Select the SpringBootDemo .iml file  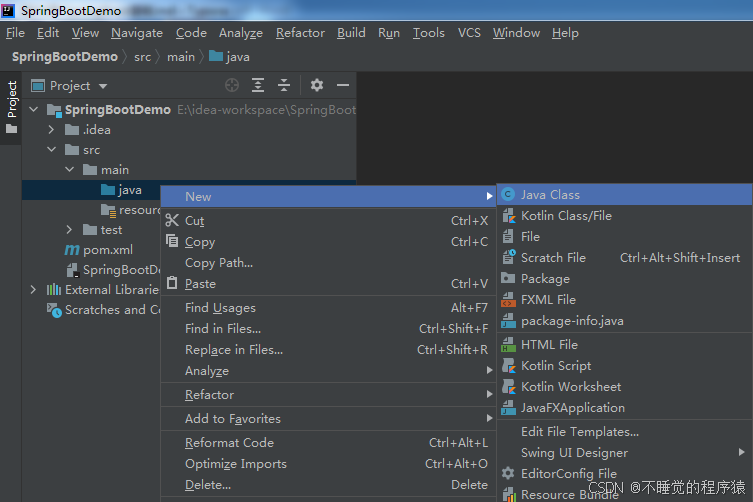pos(113,270)
